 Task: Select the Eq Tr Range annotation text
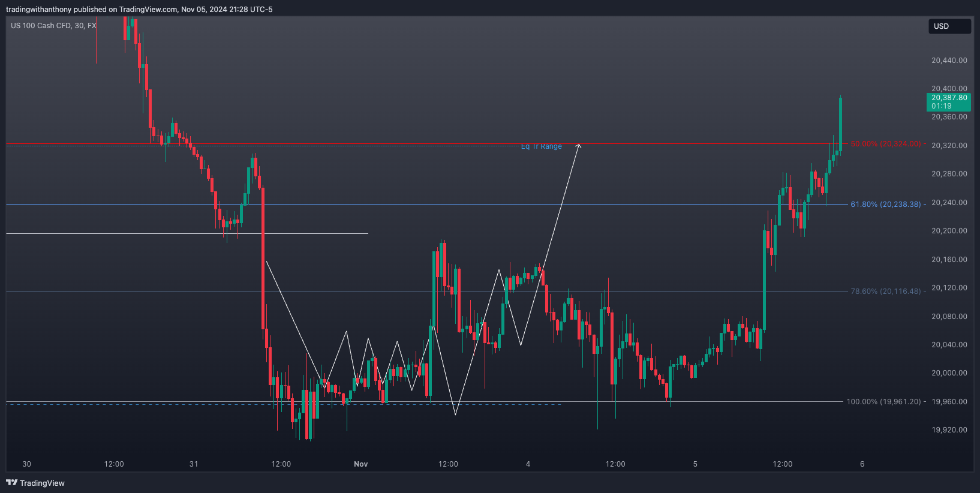tap(542, 146)
